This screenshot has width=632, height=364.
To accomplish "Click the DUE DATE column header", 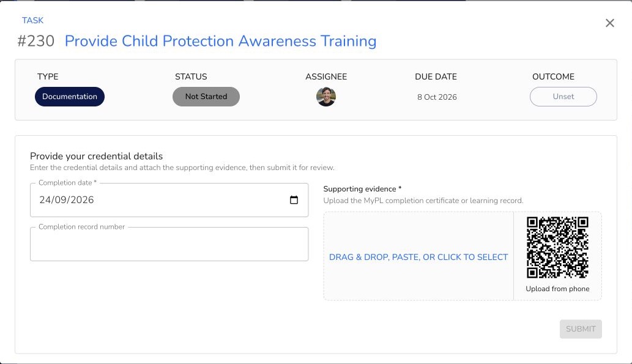I will (x=436, y=76).
